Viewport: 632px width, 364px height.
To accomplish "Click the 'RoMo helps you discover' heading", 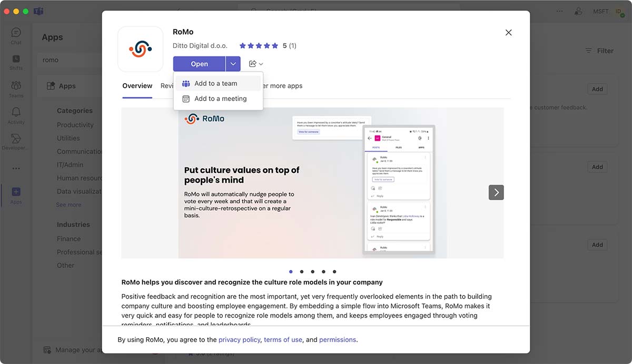I will pyautogui.click(x=252, y=282).
